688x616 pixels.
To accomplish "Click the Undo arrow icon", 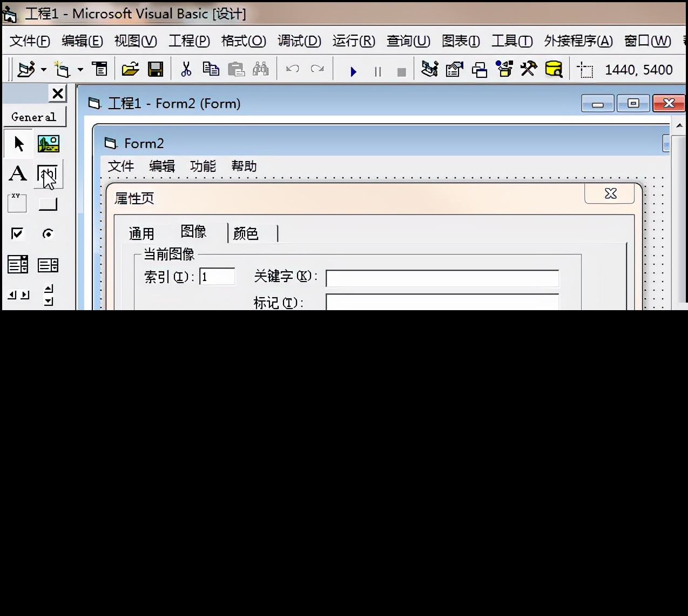I will pos(293,69).
